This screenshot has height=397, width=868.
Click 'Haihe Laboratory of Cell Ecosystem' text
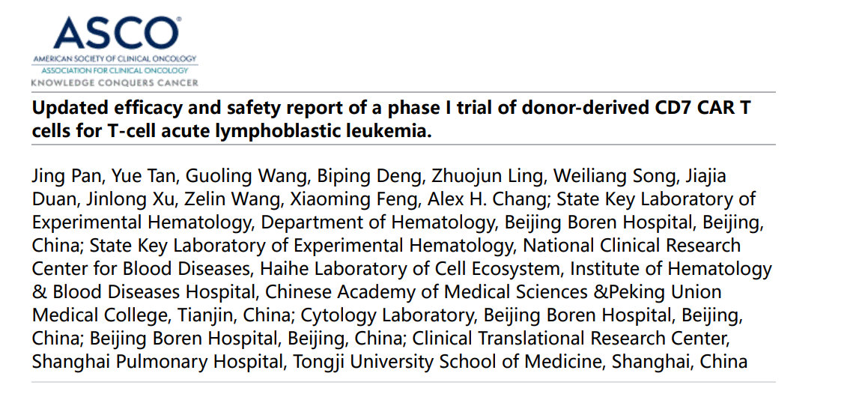click(x=409, y=269)
